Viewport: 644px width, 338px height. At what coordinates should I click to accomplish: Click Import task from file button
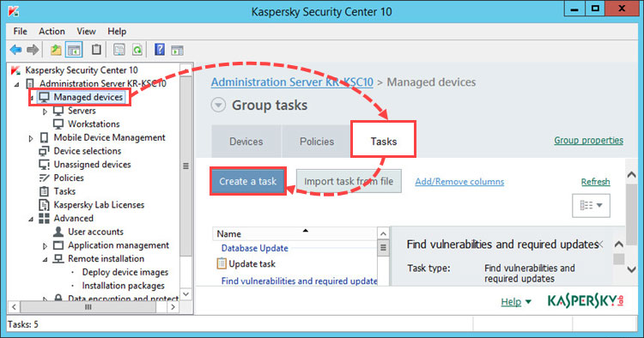coord(349,181)
